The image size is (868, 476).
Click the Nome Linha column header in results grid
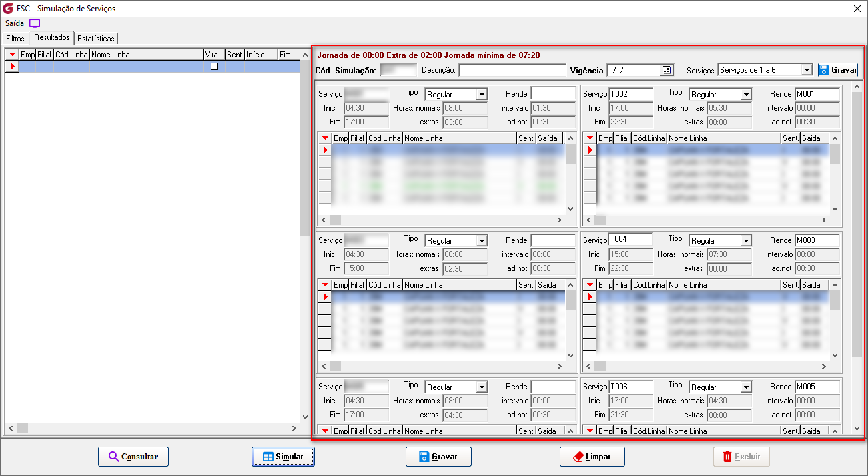point(147,55)
